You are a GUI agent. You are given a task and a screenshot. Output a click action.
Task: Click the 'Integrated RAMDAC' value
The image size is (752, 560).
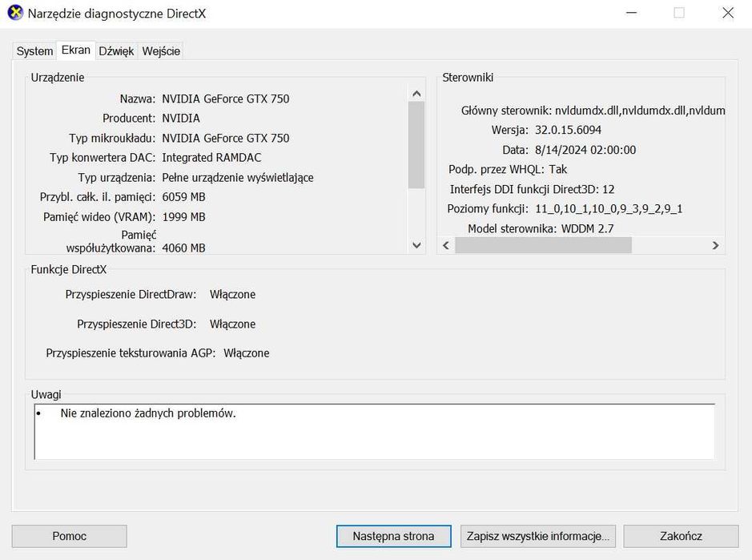pos(211,157)
